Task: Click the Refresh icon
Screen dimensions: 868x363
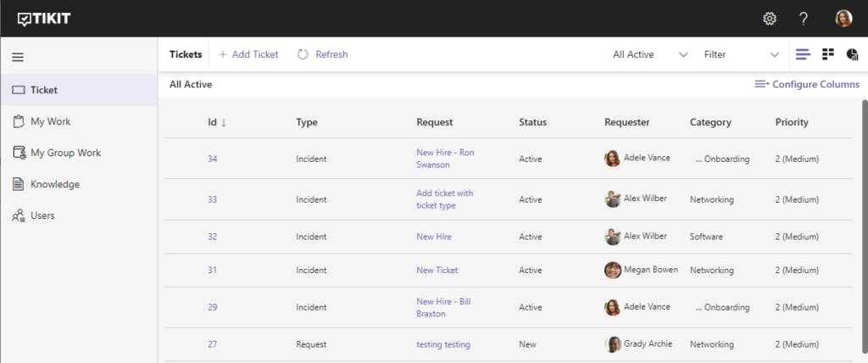Action: 303,54
